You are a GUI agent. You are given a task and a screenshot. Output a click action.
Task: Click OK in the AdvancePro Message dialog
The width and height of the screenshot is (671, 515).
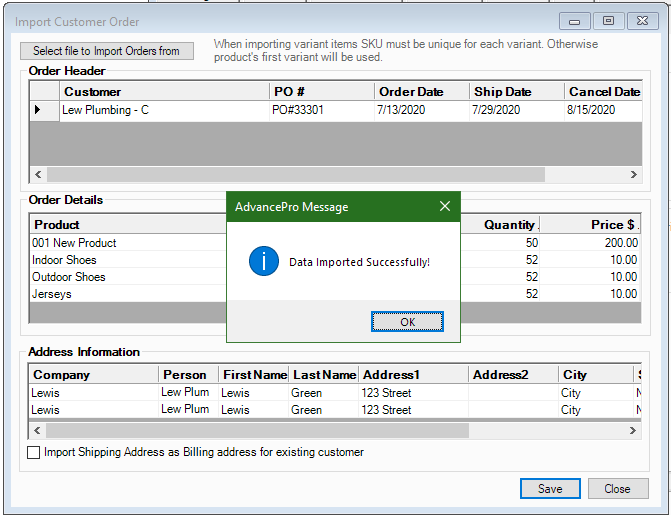[407, 322]
